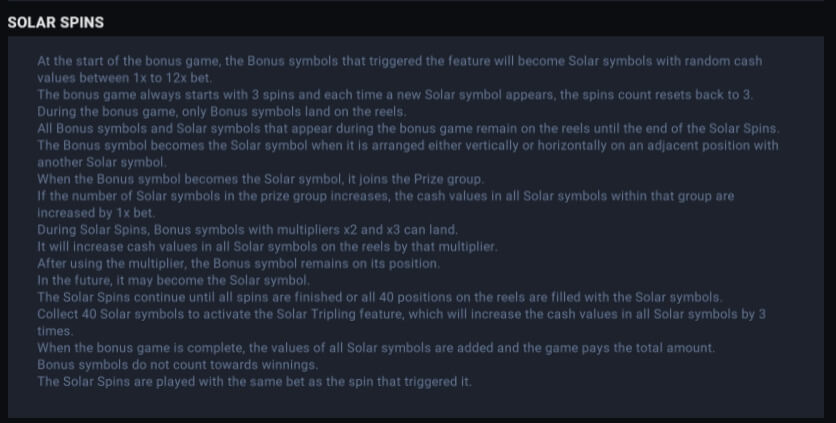Click the line about all 40 positions being filled
Screen dimensions: 836x423
(380, 298)
